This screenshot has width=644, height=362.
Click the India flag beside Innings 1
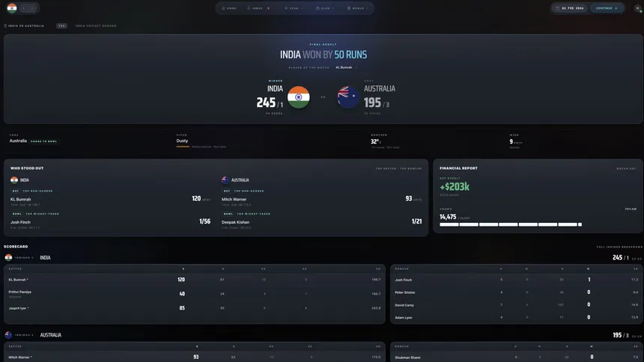8,257
